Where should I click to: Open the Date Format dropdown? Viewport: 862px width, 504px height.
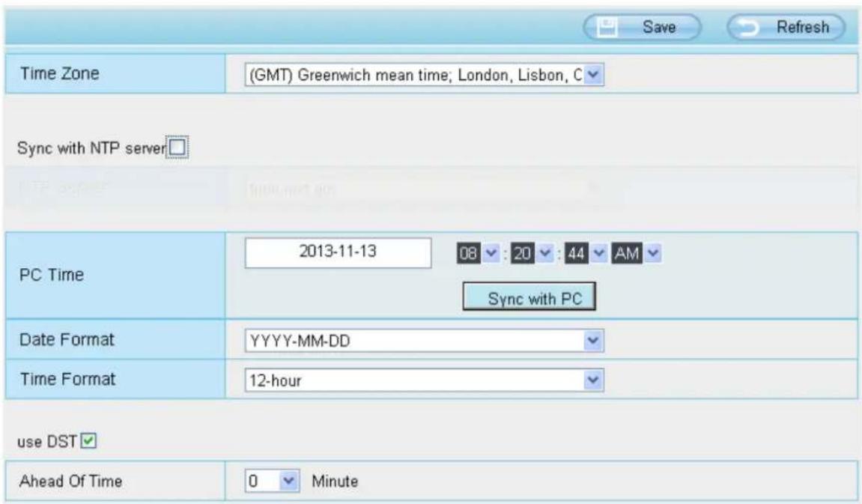[424, 341]
